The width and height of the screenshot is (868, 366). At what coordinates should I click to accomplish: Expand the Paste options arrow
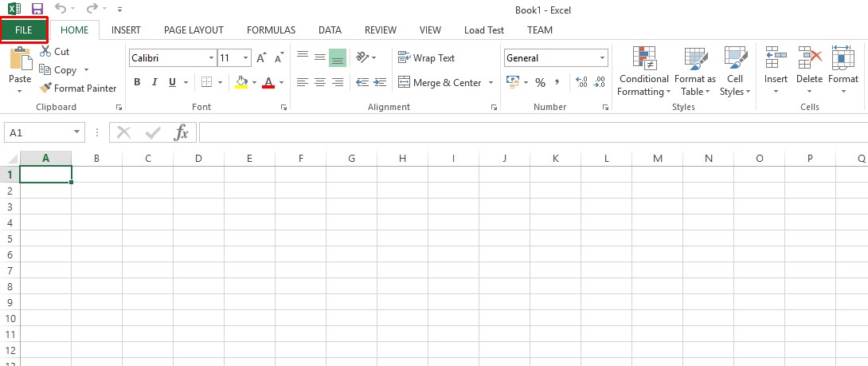coord(20,91)
